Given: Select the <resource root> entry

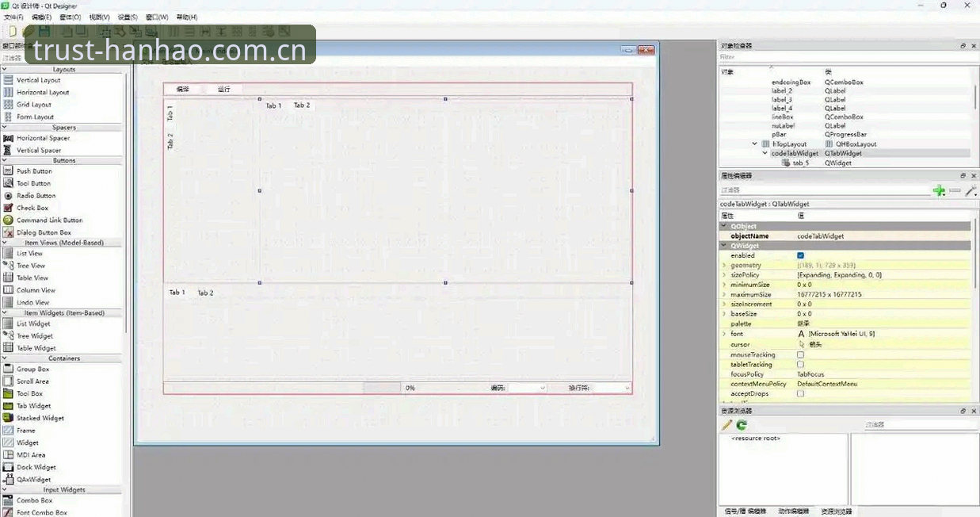Looking at the screenshot, I should (x=756, y=438).
